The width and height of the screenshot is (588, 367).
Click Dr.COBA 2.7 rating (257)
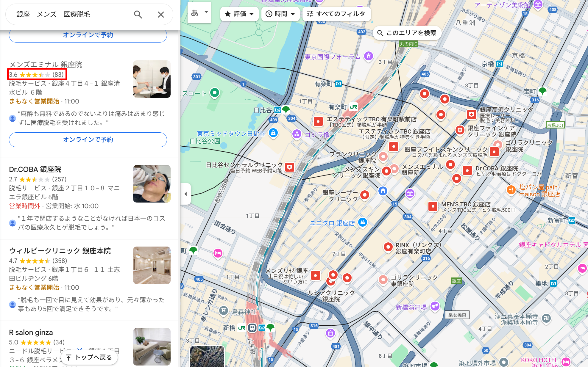pos(38,179)
